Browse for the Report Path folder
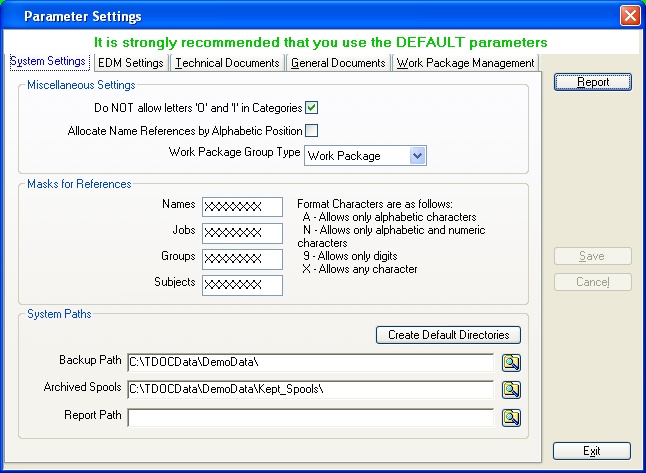This screenshot has width=646, height=473. click(x=511, y=417)
